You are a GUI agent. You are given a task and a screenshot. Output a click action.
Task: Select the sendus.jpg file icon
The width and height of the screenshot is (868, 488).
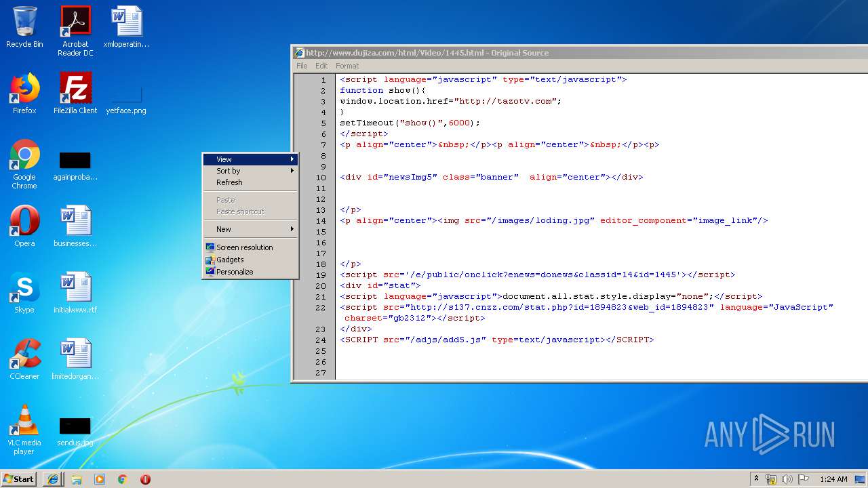(75, 432)
